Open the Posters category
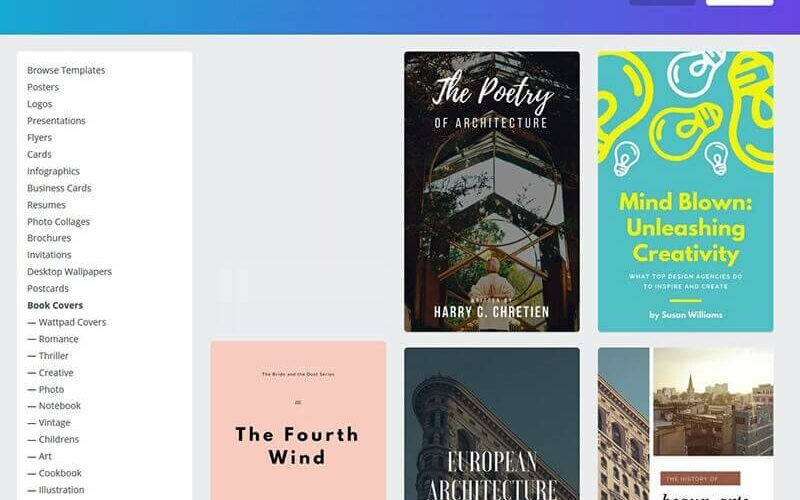The width and height of the screenshot is (800, 500). (x=43, y=87)
